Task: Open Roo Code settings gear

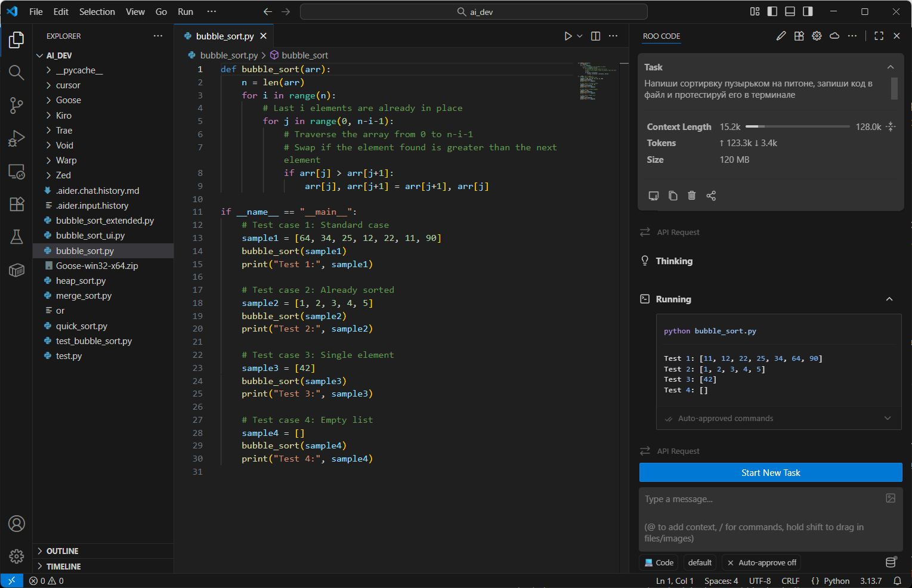Action: click(x=817, y=36)
